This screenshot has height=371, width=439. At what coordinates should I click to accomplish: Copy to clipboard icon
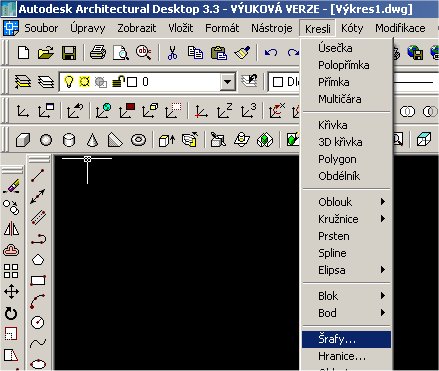pyautogui.click(x=195, y=53)
